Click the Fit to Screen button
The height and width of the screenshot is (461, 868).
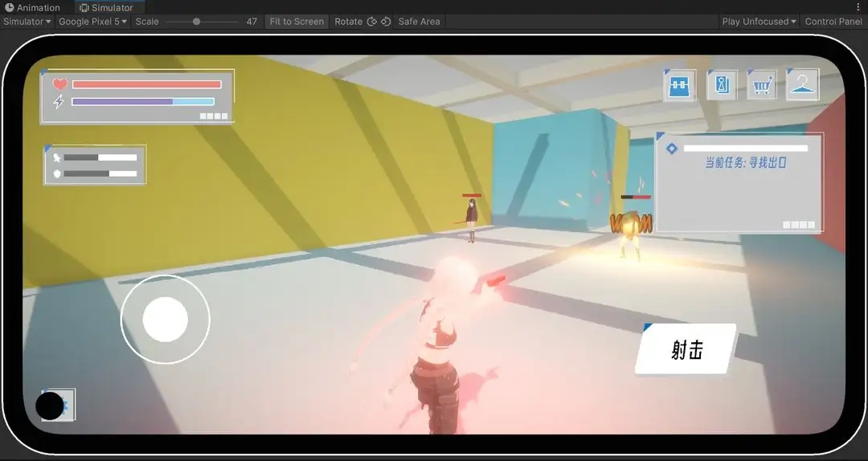point(297,22)
